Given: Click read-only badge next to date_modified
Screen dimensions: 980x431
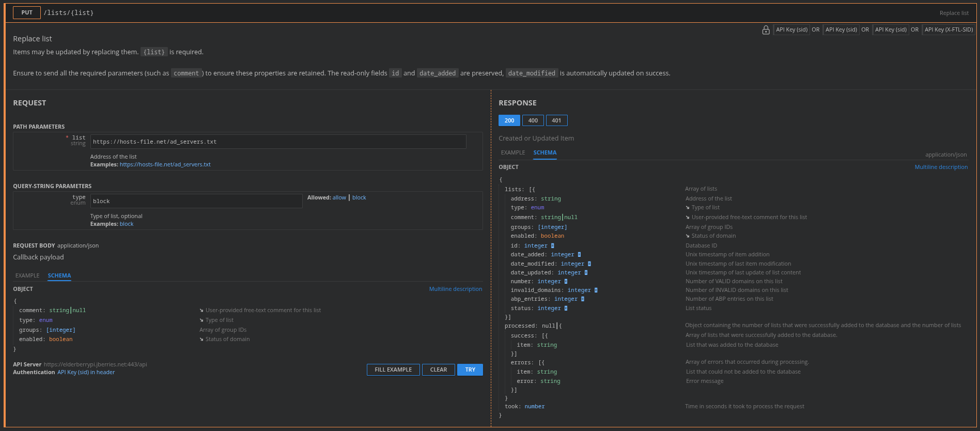Looking at the screenshot, I should [x=589, y=264].
